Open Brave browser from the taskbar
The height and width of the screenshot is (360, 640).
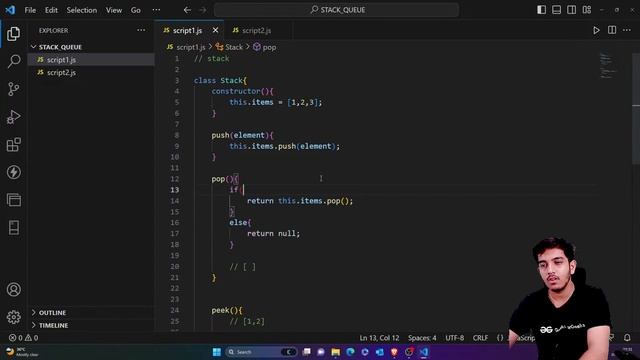394,352
